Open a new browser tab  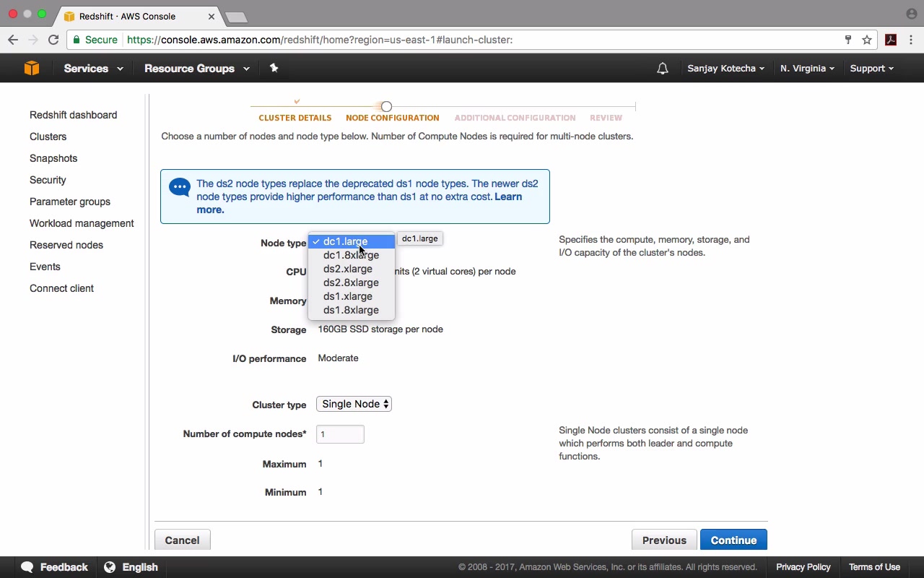(236, 17)
